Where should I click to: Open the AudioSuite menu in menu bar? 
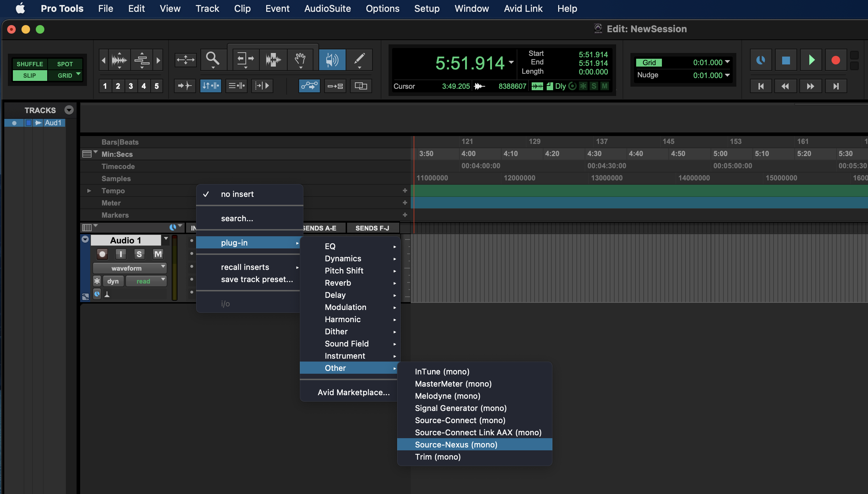tap(327, 9)
